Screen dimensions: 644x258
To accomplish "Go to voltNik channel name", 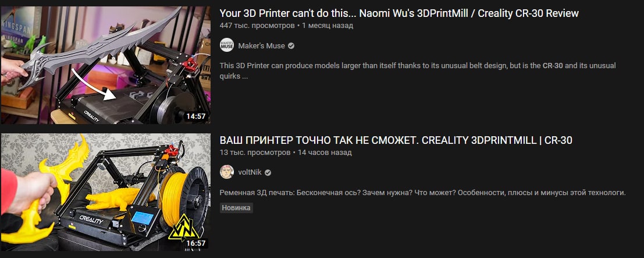I will [x=250, y=172].
